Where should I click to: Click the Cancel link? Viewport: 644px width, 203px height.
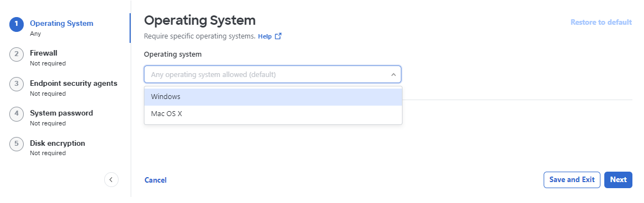click(x=155, y=180)
